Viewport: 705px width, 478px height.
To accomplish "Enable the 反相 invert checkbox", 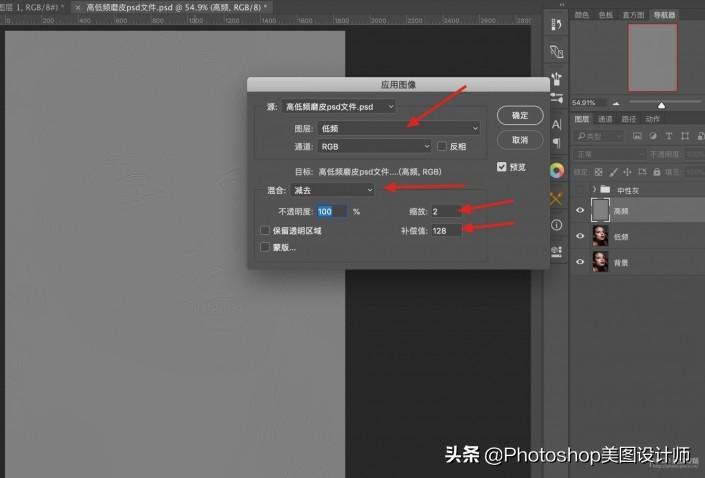I will [x=442, y=146].
